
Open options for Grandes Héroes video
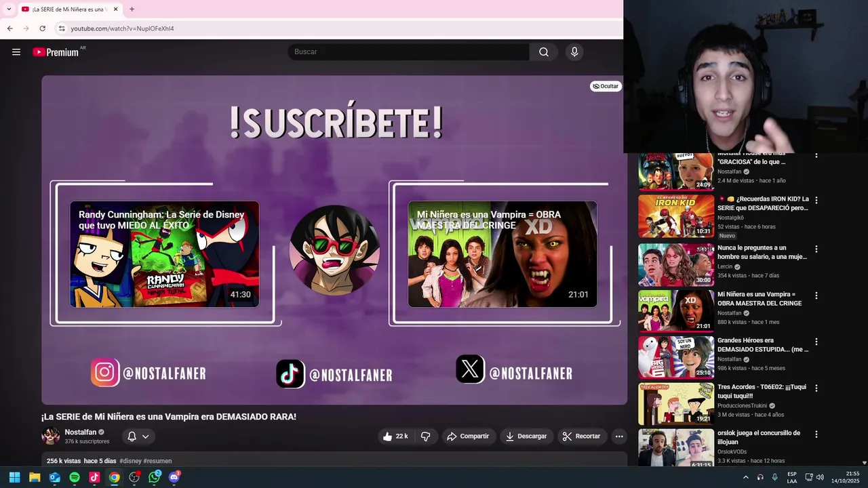click(x=816, y=342)
